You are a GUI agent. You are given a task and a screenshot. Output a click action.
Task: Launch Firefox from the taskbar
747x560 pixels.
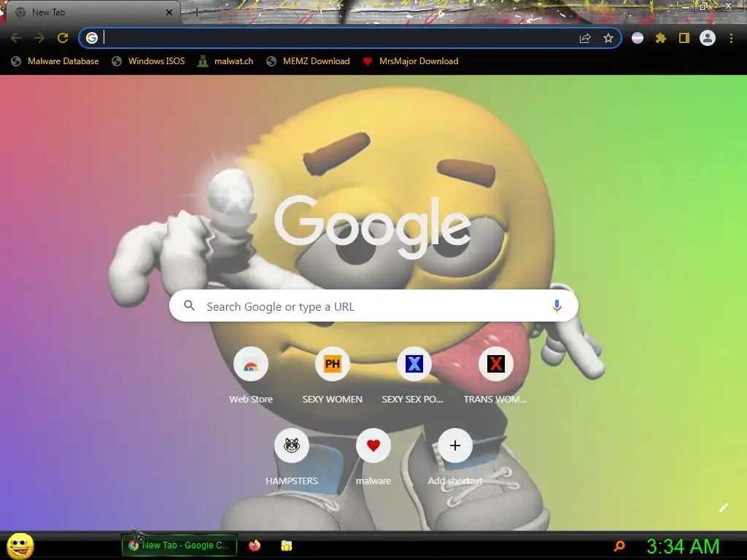click(255, 545)
